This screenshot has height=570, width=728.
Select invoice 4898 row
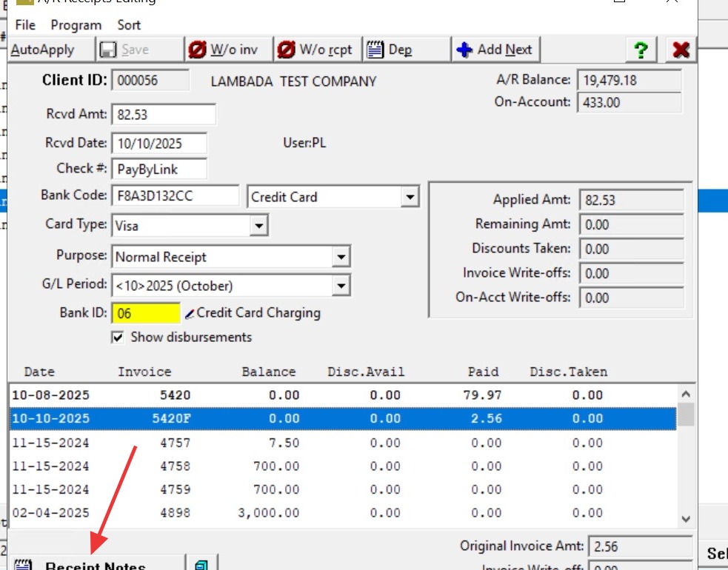tap(343, 513)
